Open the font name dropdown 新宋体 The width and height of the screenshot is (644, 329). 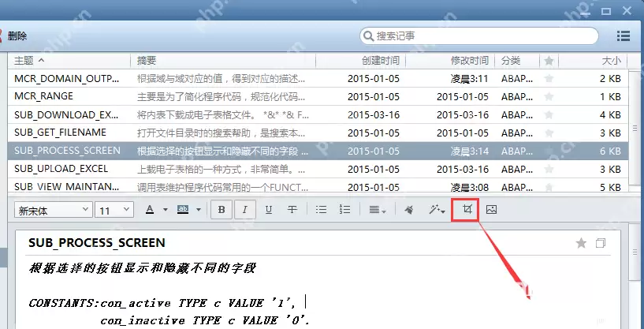click(53, 210)
